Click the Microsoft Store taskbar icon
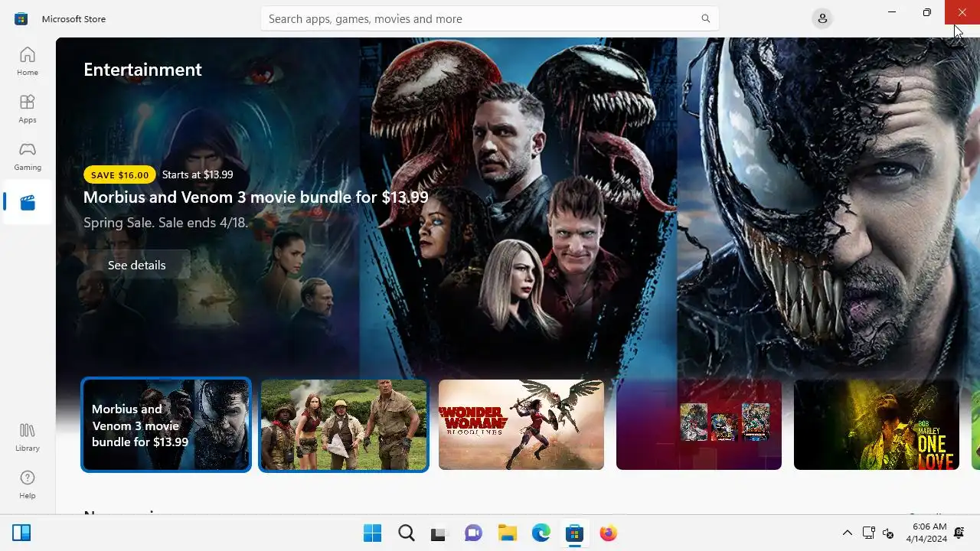Screen dimensions: 980x551 click(574, 533)
